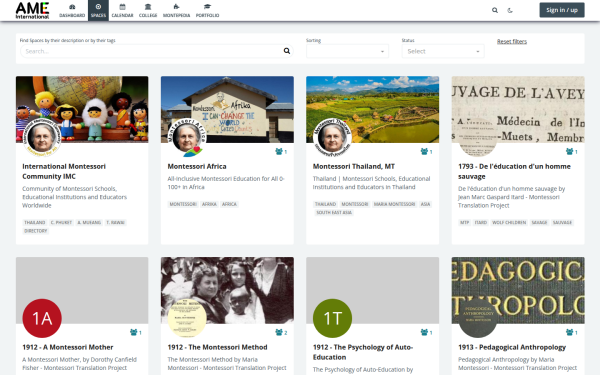Click the Sign in / up button
Screen dimensions: 600x375
pyautogui.click(x=562, y=10)
